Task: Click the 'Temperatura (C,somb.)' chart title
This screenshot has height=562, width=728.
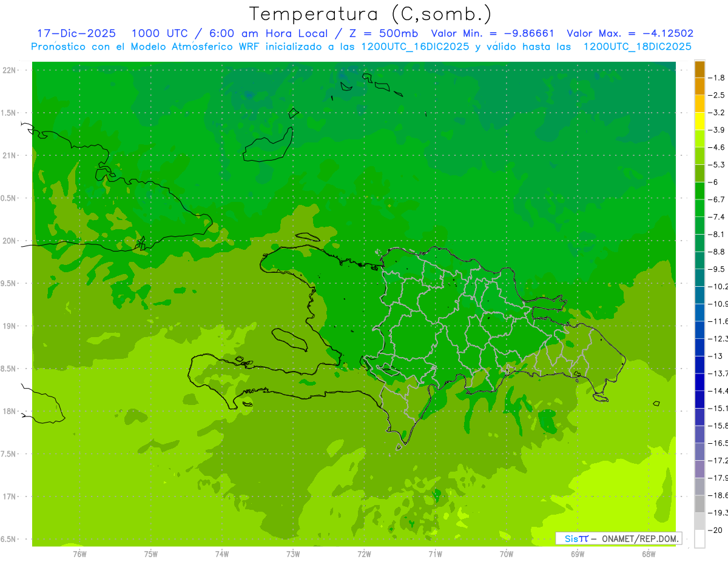Action: tap(370, 14)
